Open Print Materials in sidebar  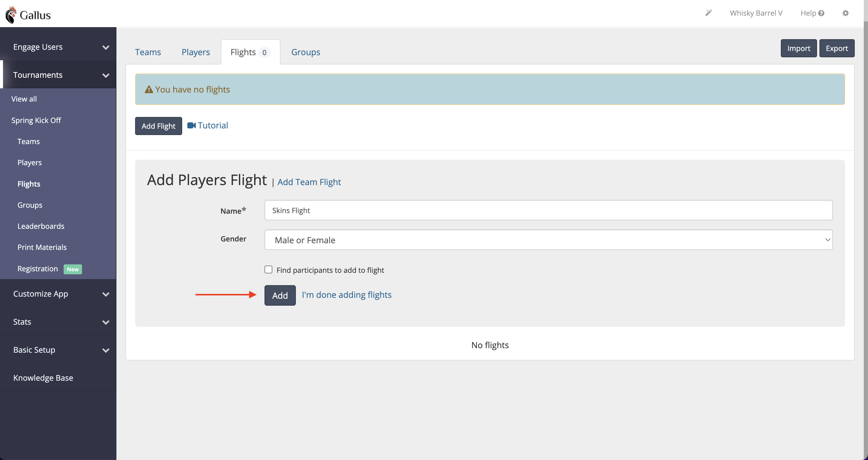[x=42, y=247]
